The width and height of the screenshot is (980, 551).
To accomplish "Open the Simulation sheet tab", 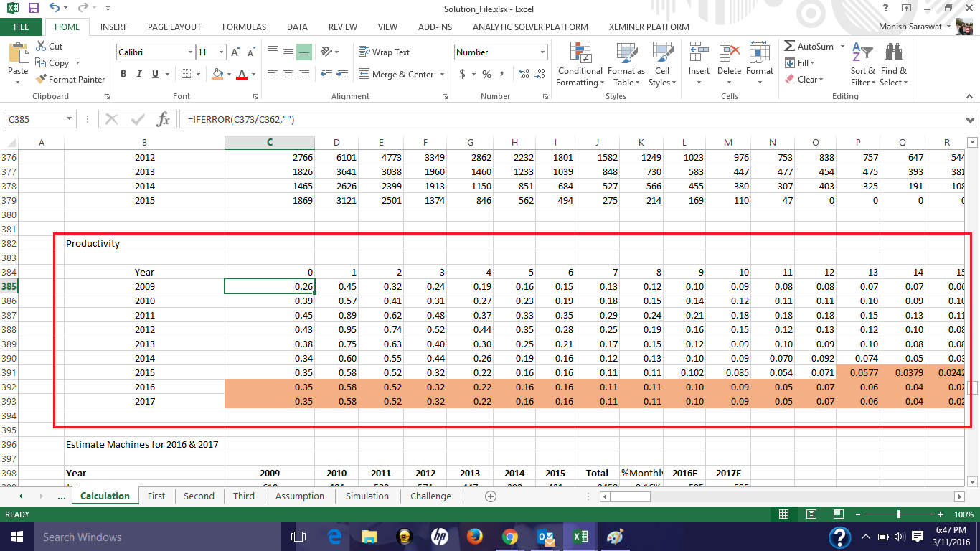I will click(x=367, y=496).
